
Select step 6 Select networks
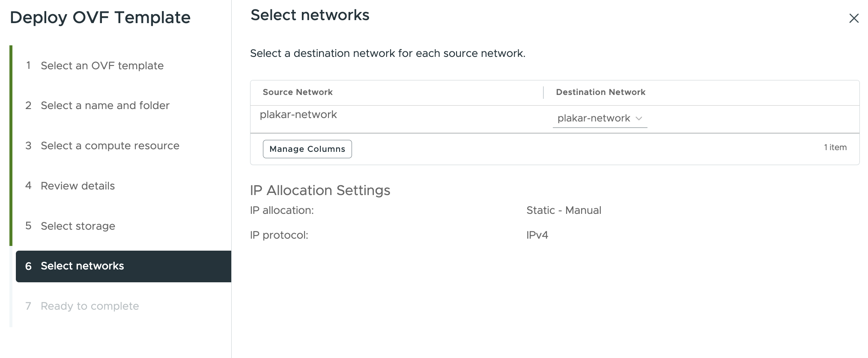[123, 266]
